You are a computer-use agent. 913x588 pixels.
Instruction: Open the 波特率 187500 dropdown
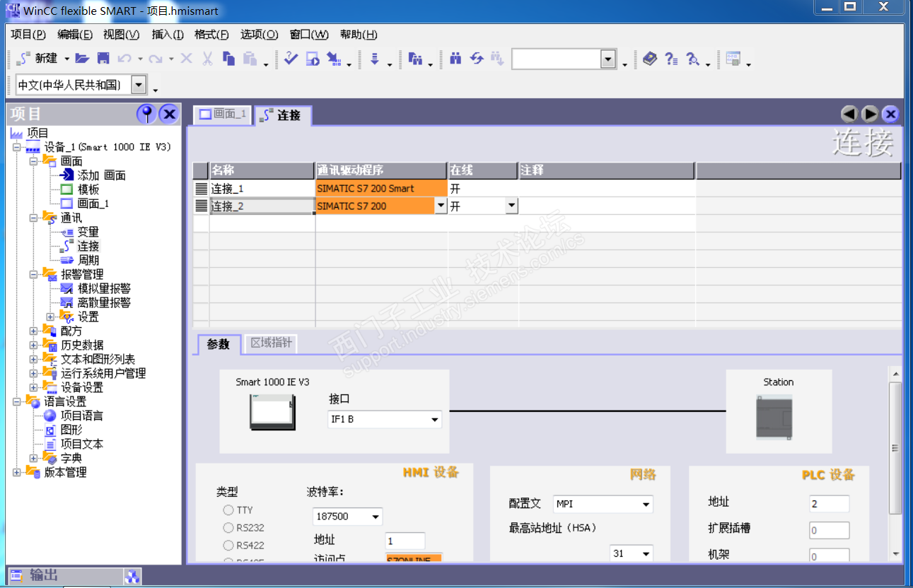(376, 517)
